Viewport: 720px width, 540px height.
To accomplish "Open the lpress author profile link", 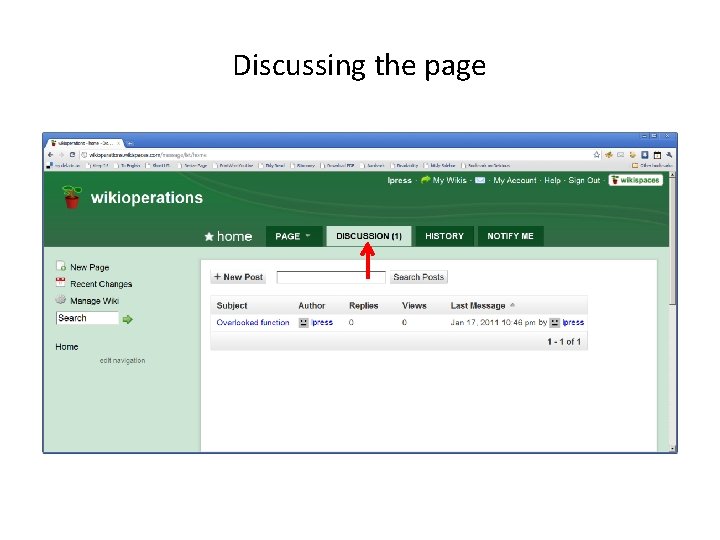I will point(322,322).
